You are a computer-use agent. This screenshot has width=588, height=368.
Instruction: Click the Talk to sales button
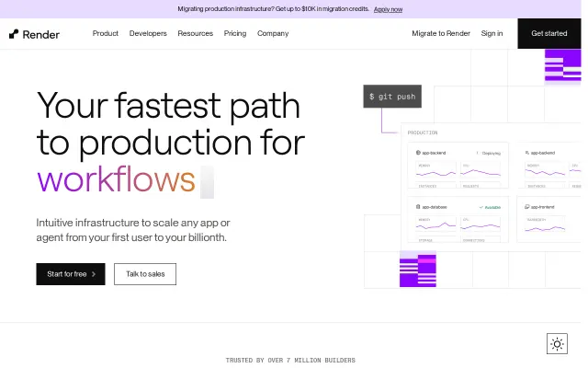(145, 274)
